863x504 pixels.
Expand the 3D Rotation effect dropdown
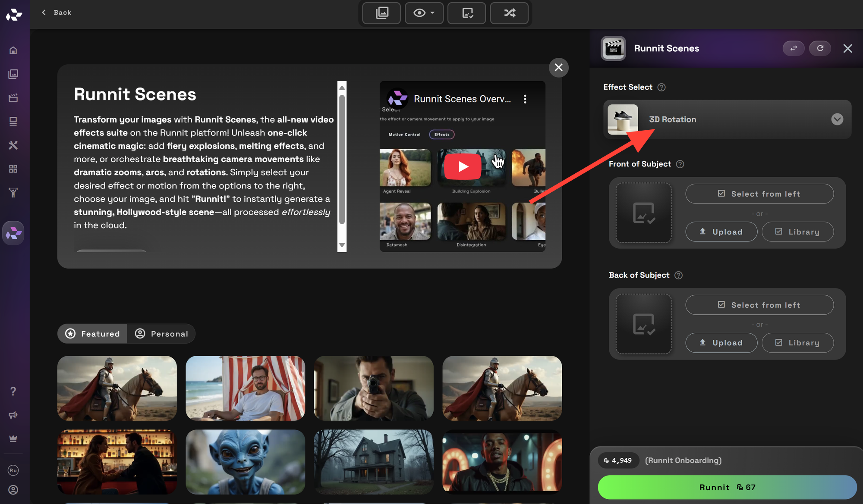pyautogui.click(x=837, y=119)
